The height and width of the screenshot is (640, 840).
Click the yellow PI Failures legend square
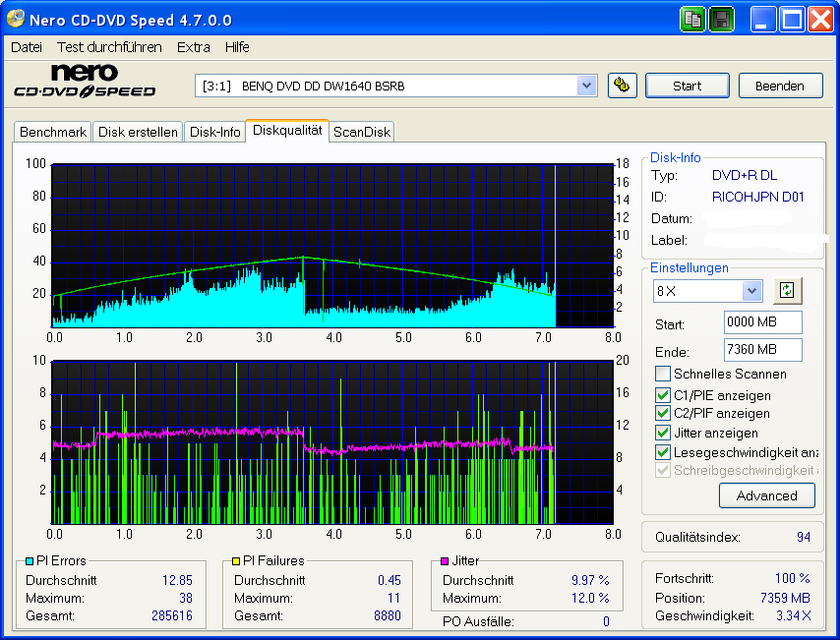[x=235, y=560]
